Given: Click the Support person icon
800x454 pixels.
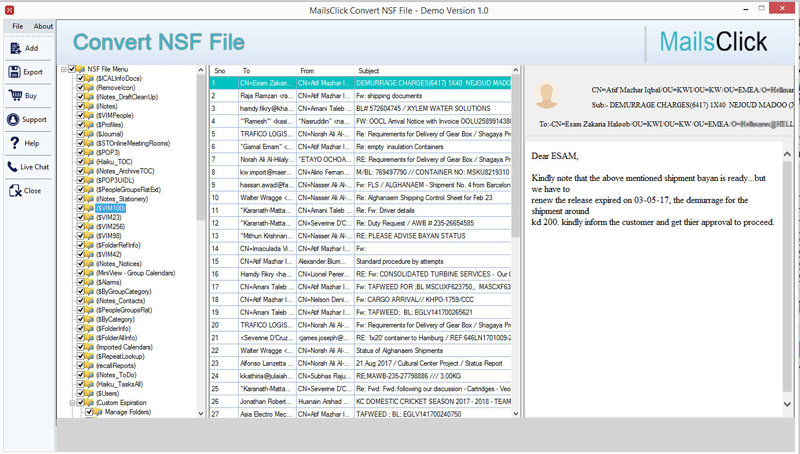Looking at the screenshot, I should click(x=13, y=119).
